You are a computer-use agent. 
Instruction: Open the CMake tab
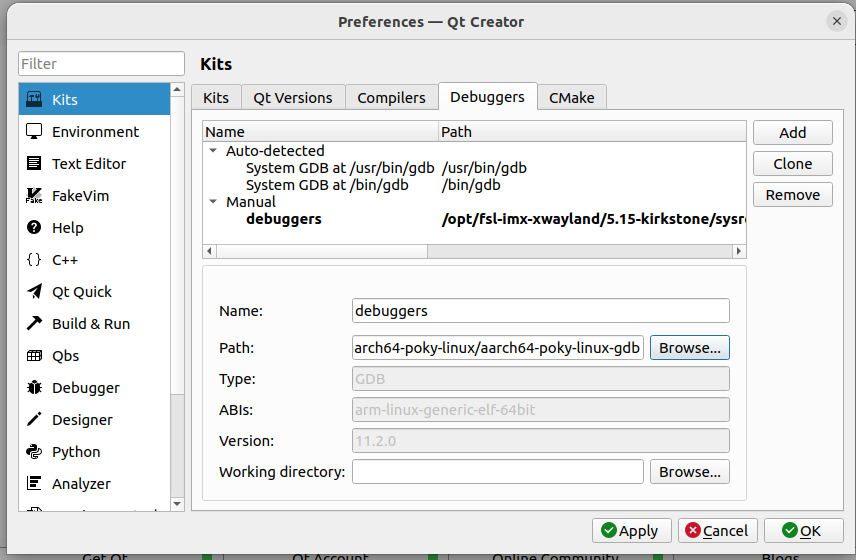572,97
